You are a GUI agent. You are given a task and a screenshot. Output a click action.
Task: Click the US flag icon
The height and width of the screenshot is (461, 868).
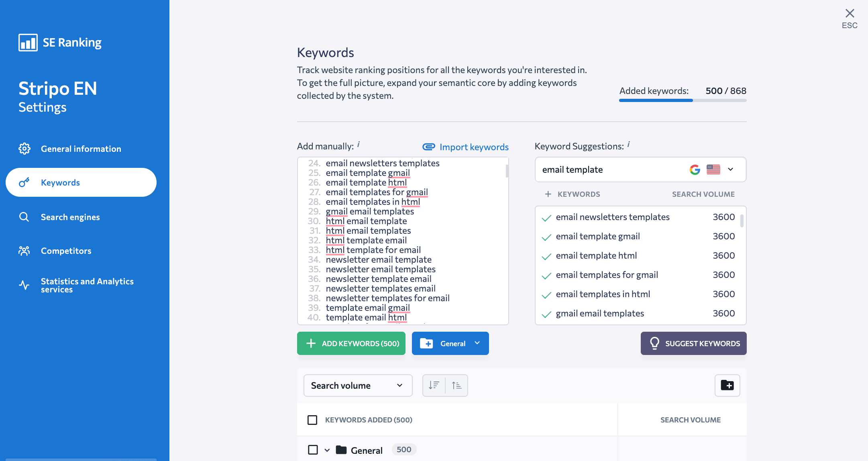tap(713, 169)
